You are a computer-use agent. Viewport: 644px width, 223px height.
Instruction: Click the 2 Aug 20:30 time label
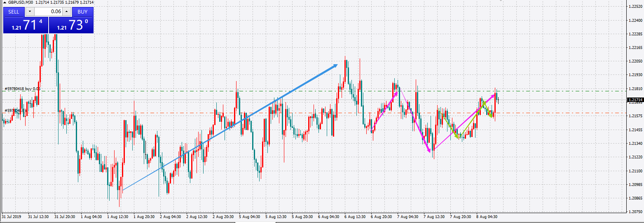pos(223,216)
